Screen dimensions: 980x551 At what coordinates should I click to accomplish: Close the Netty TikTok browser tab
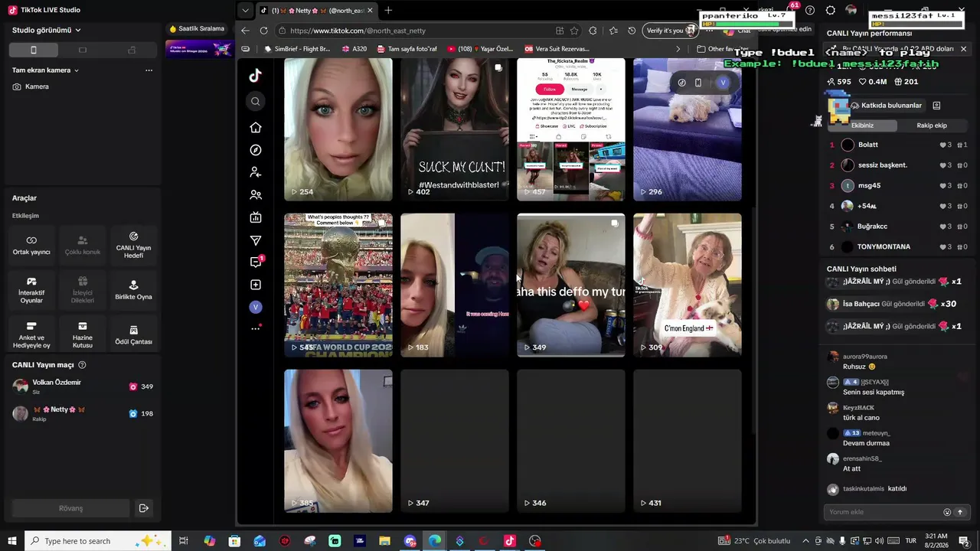pos(371,11)
